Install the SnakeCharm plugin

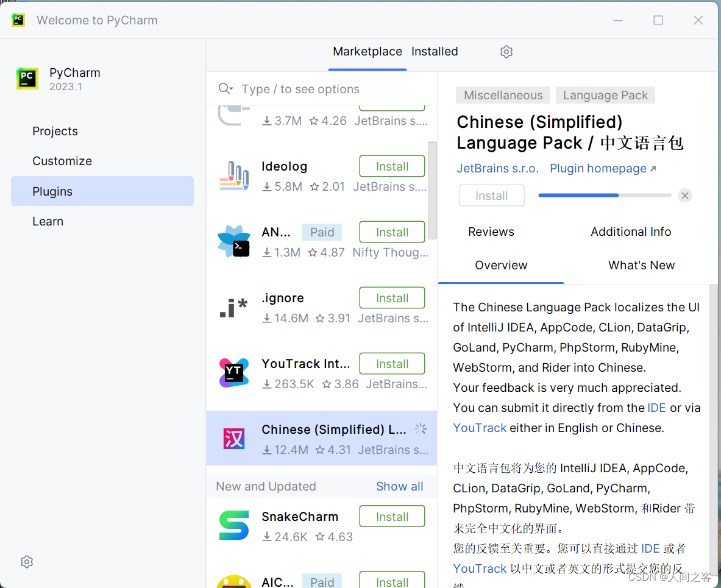tap(392, 517)
